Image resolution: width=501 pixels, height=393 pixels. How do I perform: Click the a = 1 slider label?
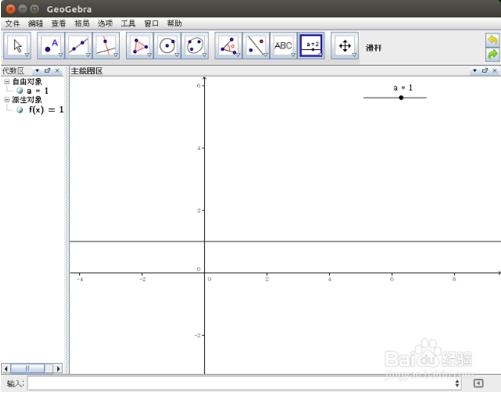click(403, 88)
